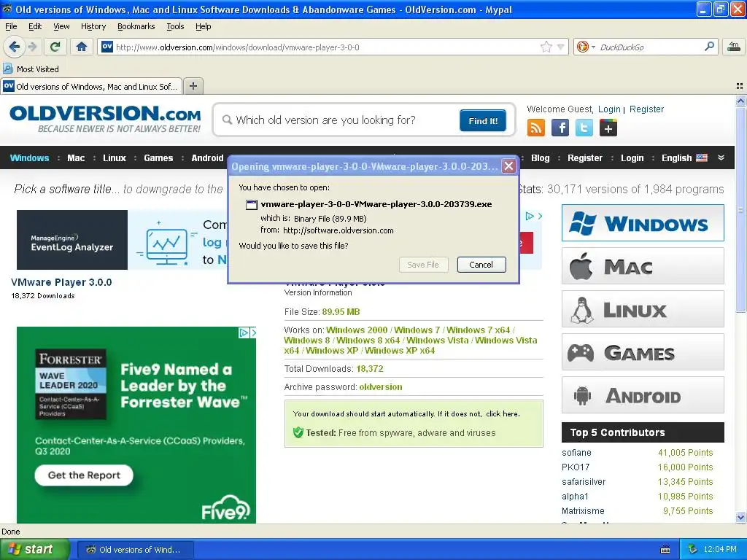The height and width of the screenshot is (560, 747).
Task: Click the large Mac category button
Action: (x=643, y=265)
